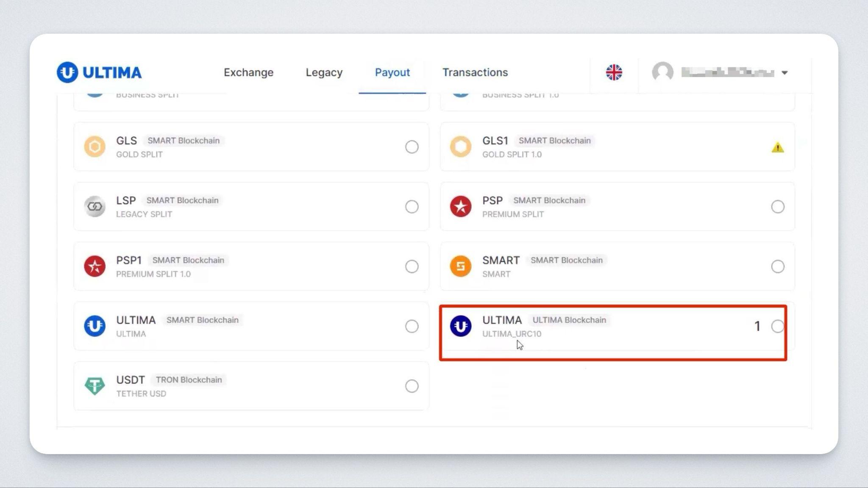The width and height of the screenshot is (868, 488).
Task: Click the GLS1 yellow warning triangle
Action: tap(777, 147)
